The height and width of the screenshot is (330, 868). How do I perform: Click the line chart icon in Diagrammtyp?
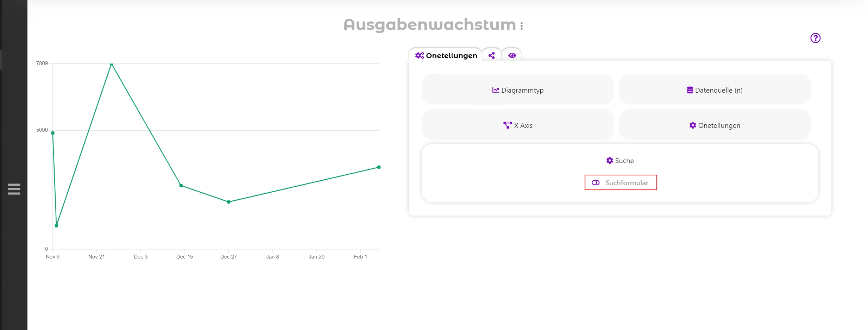coord(496,90)
